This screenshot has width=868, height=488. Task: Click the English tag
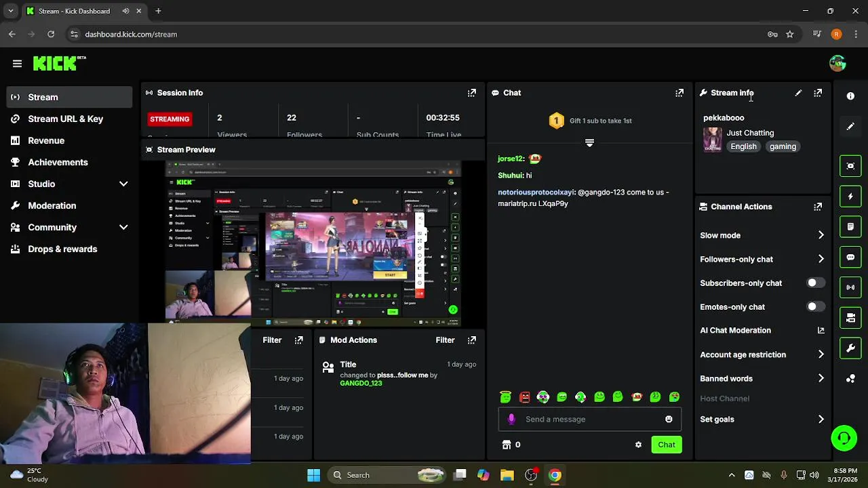(743, 146)
